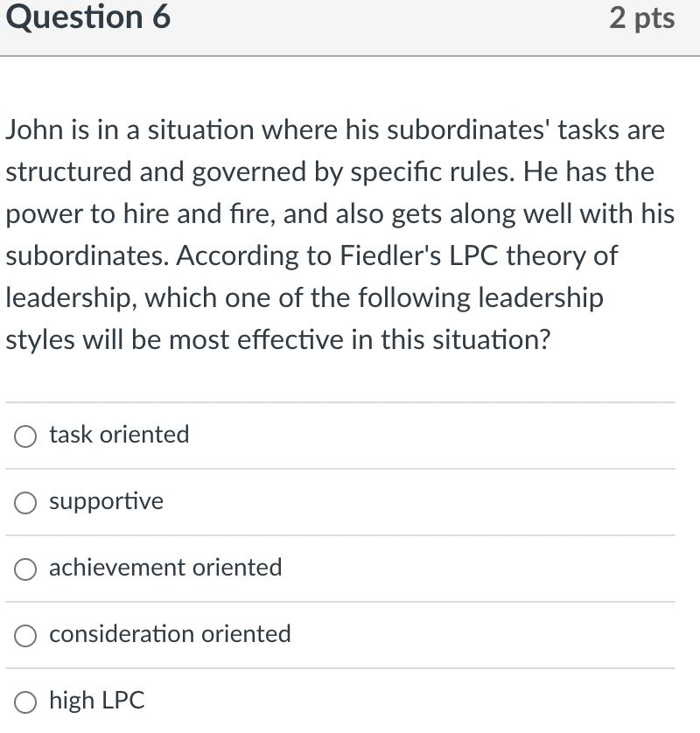Select the "supportive" radio button
Image resolution: width=700 pixels, height=733 pixels.
(x=25, y=501)
